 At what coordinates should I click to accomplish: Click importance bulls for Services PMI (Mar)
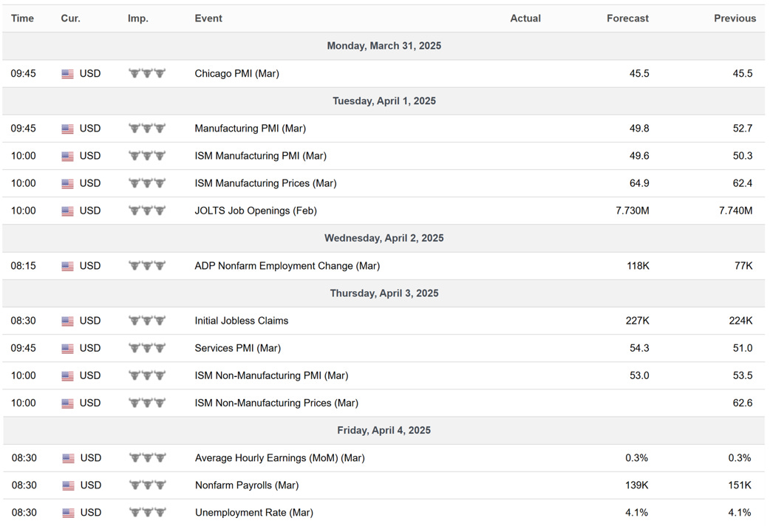coord(147,348)
